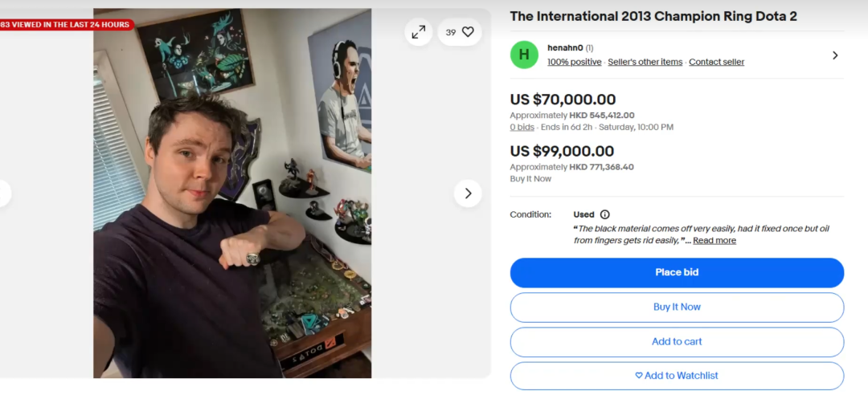
Task: Click the green H seller avatar
Action: tap(524, 55)
